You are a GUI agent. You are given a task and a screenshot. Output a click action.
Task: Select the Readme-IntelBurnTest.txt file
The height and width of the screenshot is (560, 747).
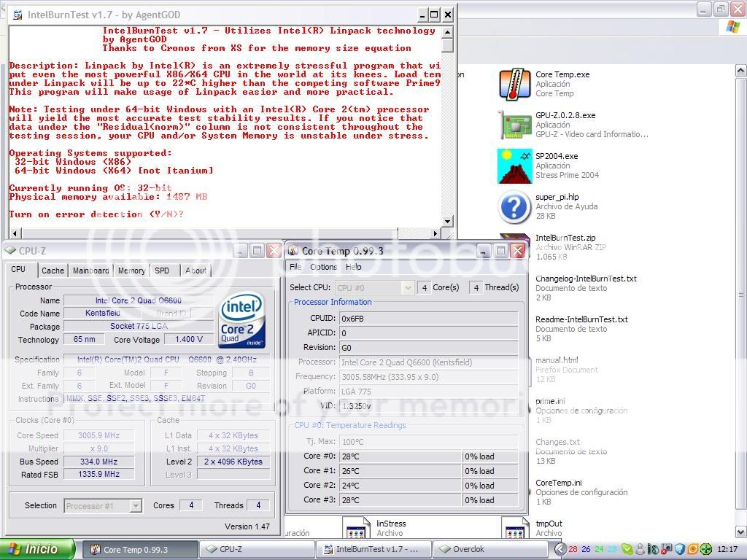point(581,319)
